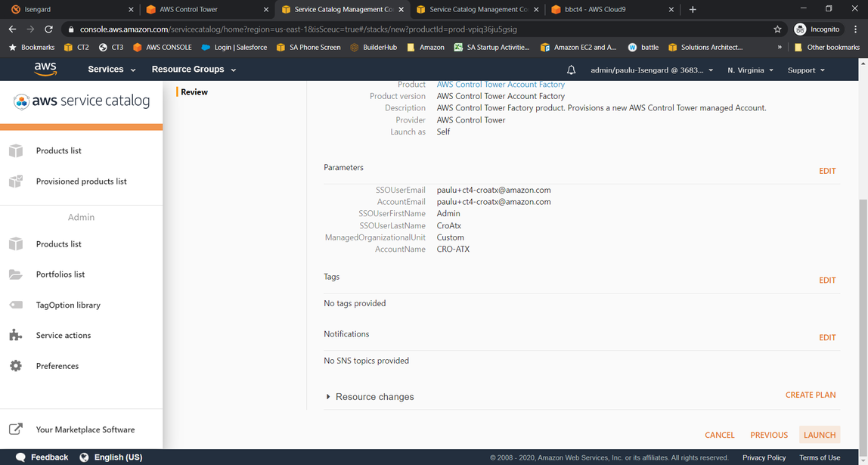Open the Amazon bookmarks folder
868x465 pixels.
click(425, 47)
